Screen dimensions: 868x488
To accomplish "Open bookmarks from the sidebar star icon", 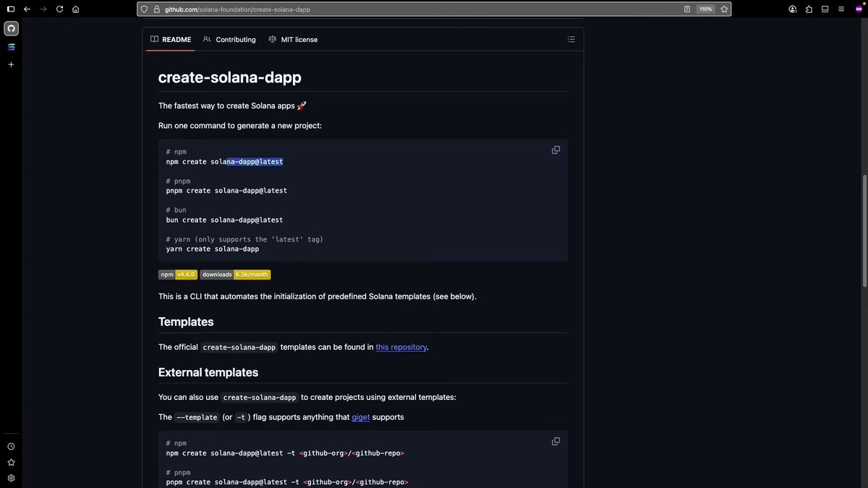I will [x=11, y=463].
